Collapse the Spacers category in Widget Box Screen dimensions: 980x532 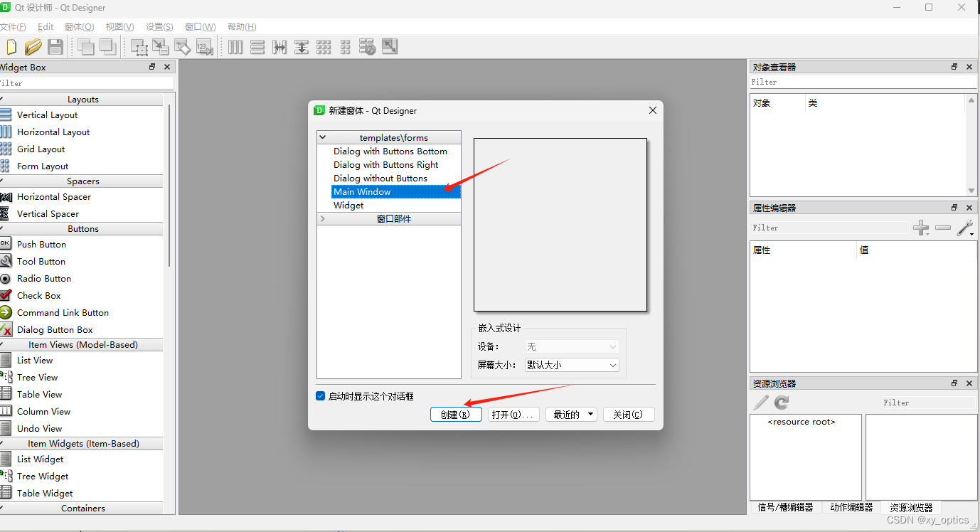(2, 181)
